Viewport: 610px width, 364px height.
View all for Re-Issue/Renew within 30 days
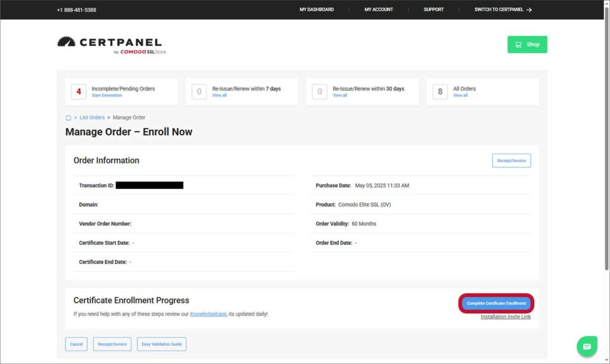[340, 95]
